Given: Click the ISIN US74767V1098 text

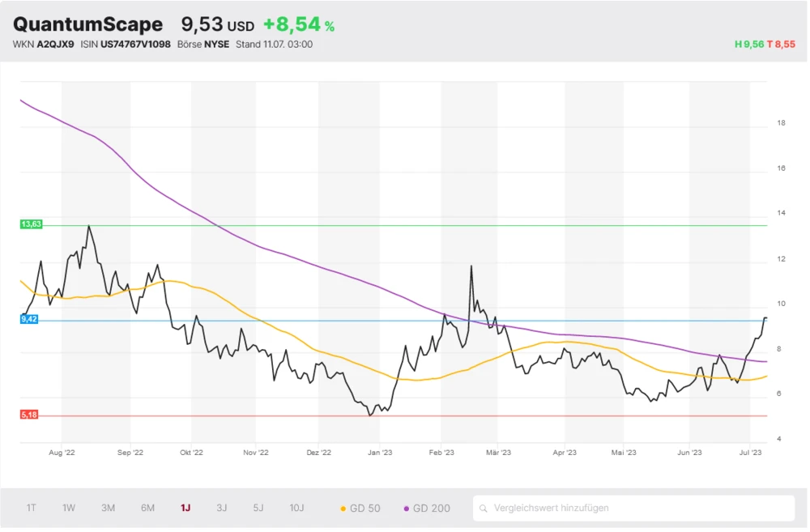Looking at the screenshot, I should click(130, 45).
